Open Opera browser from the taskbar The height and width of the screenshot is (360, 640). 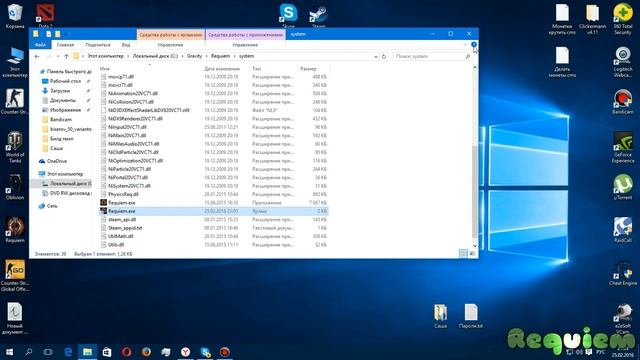[x=127, y=351]
